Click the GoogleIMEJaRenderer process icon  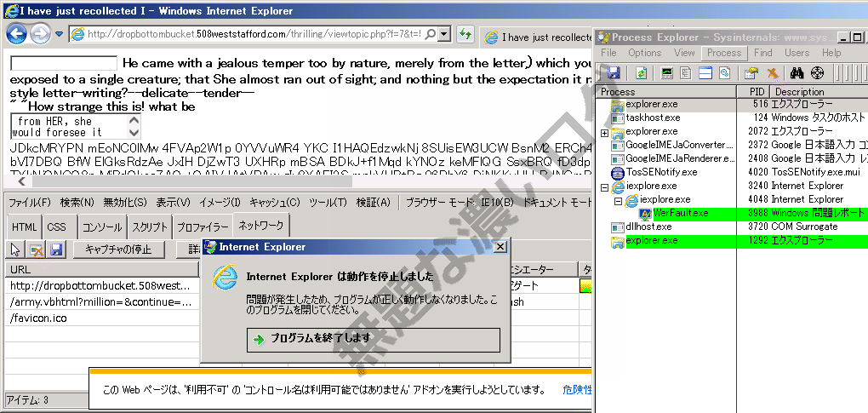pyautogui.click(x=617, y=159)
